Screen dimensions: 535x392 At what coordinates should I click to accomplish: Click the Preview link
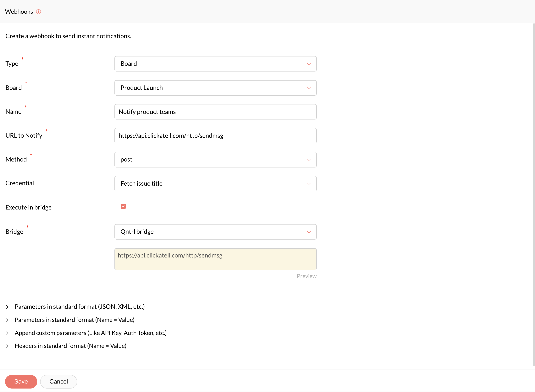click(x=306, y=276)
